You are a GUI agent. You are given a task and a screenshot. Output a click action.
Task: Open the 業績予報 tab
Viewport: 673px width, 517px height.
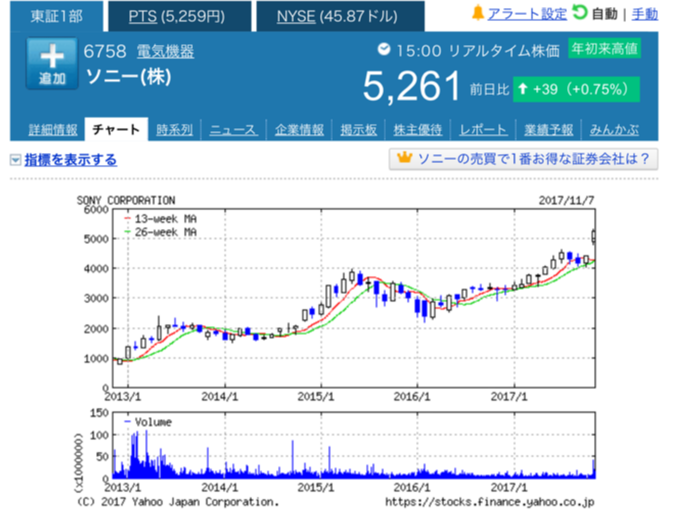point(549,130)
